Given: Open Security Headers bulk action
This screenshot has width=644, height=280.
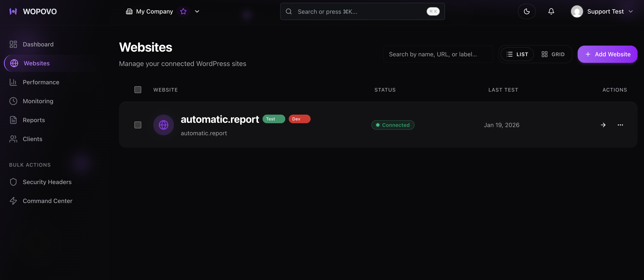Looking at the screenshot, I should [47, 182].
